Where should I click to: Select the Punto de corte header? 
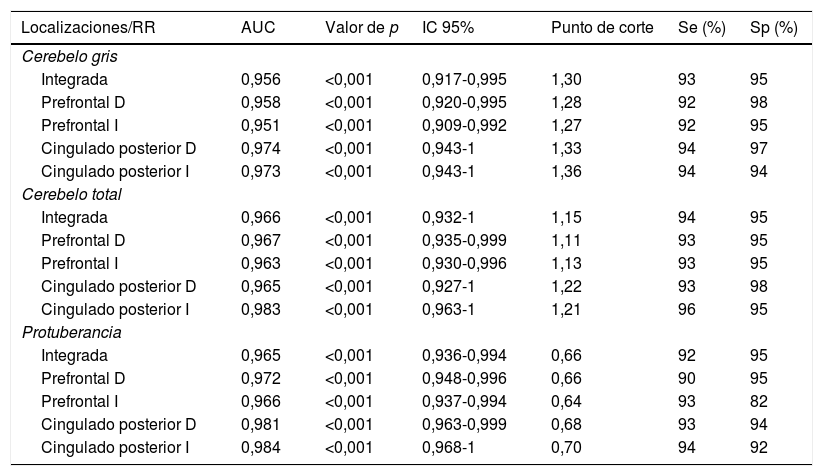pyautogui.click(x=597, y=27)
